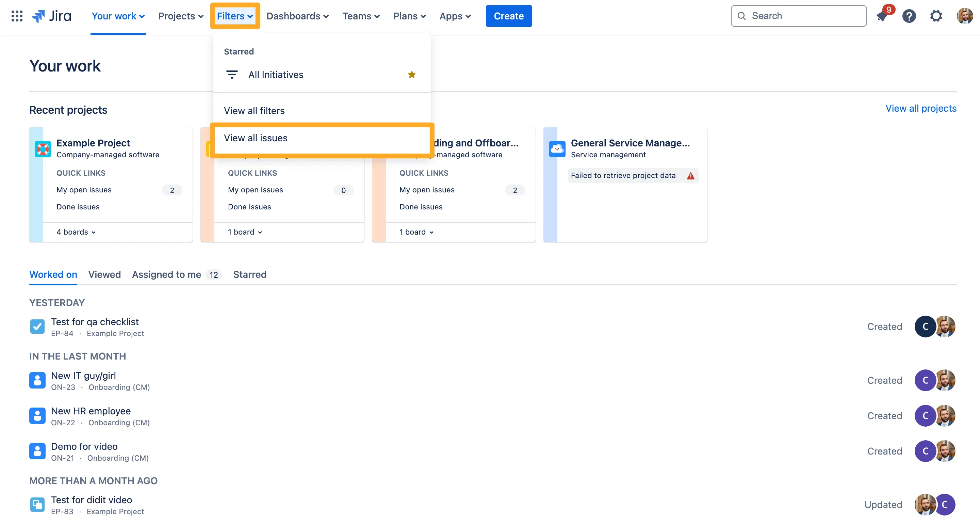Open the user profile avatar in header

click(964, 16)
